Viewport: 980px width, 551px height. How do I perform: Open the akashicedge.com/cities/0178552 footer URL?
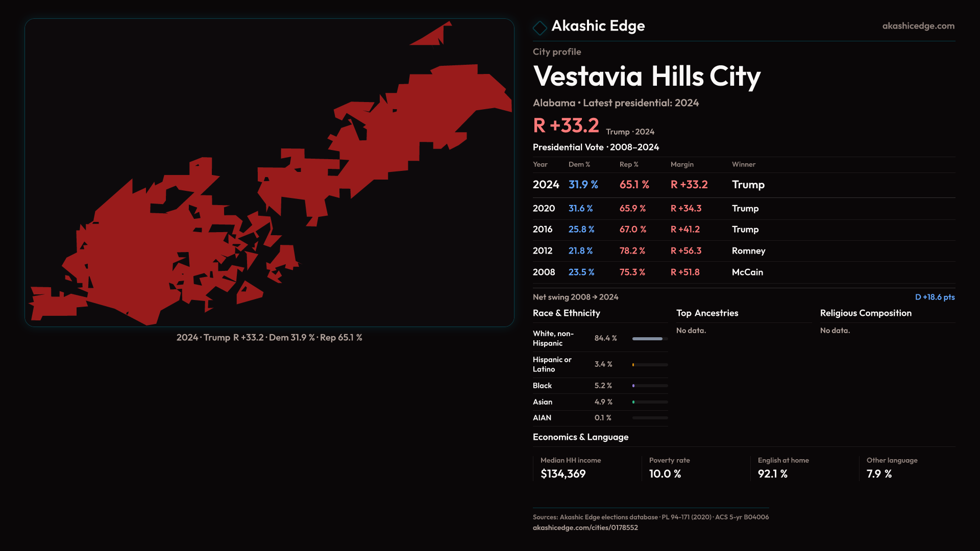(x=585, y=528)
